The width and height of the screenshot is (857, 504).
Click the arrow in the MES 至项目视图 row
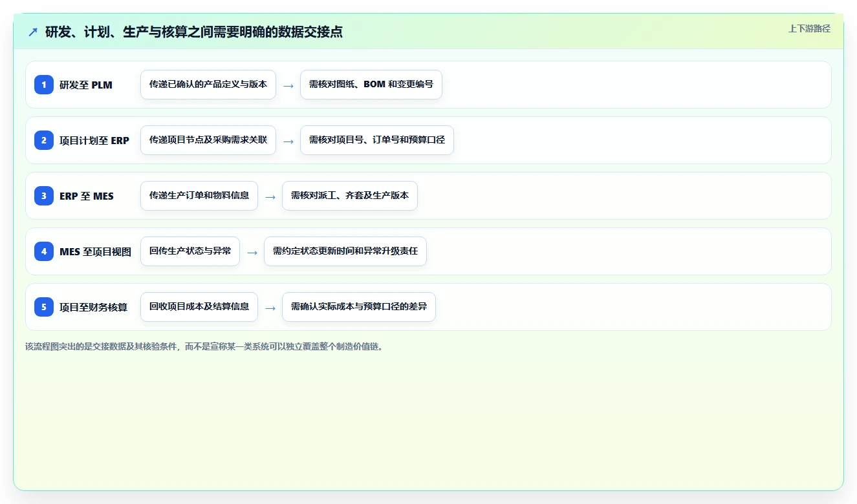click(x=252, y=252)
